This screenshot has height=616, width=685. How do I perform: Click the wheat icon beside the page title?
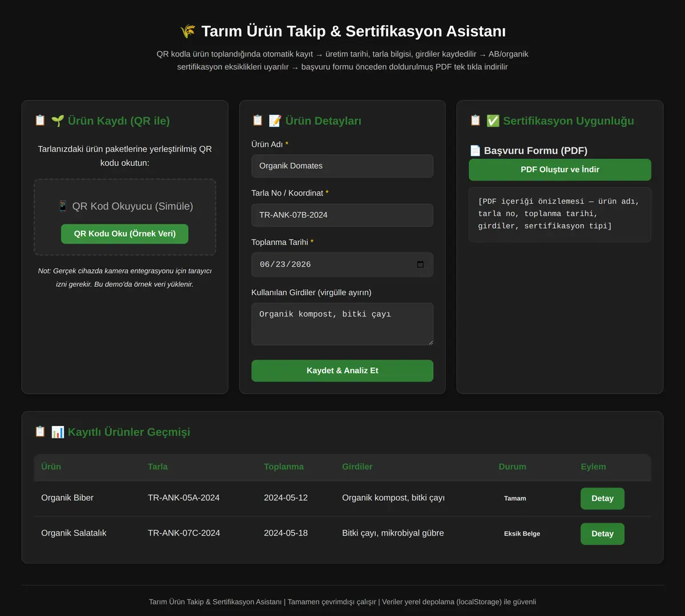(x=188, y=31)
